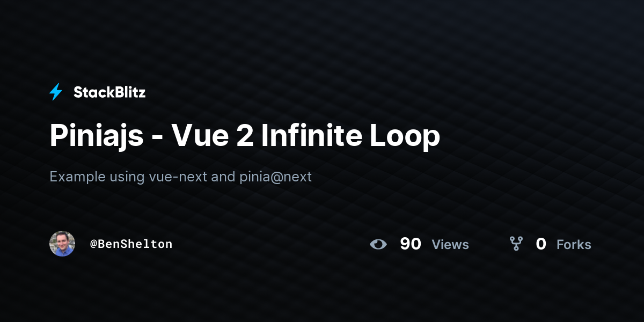Viewport: 644px width, 322px height.
Task: Open the @BenShelton username link
Action: click(x=131, y=244)
